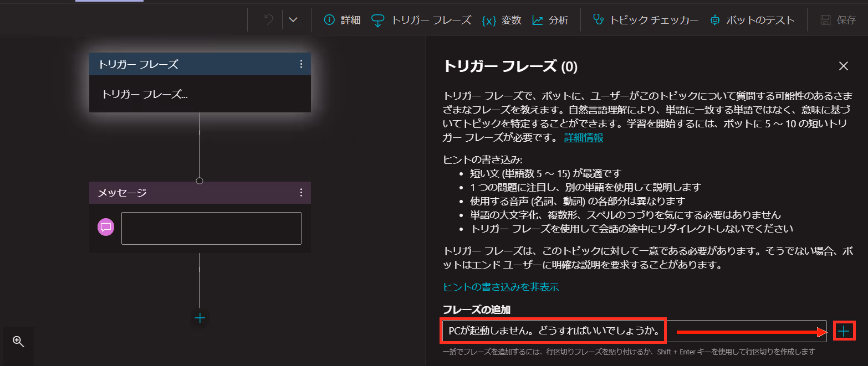This screenshot has height=366, width=868.
Task: Open the 詳細情報 link
Action: 584,138
